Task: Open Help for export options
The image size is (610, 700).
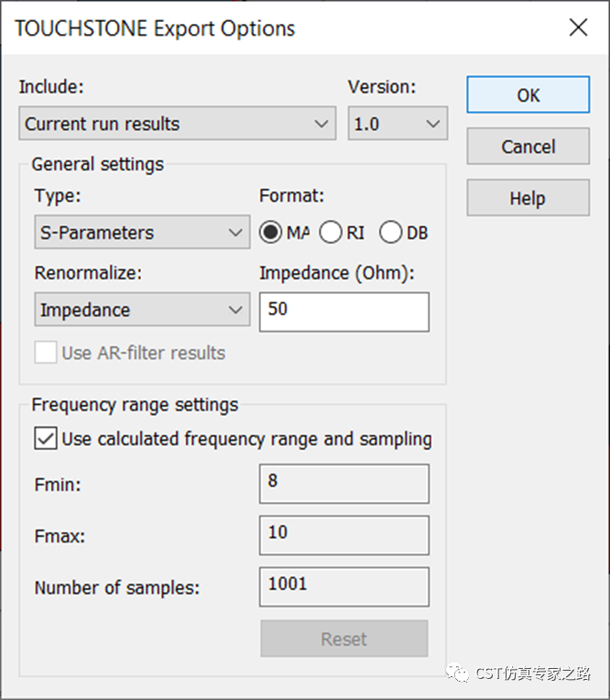Action: 528,198
